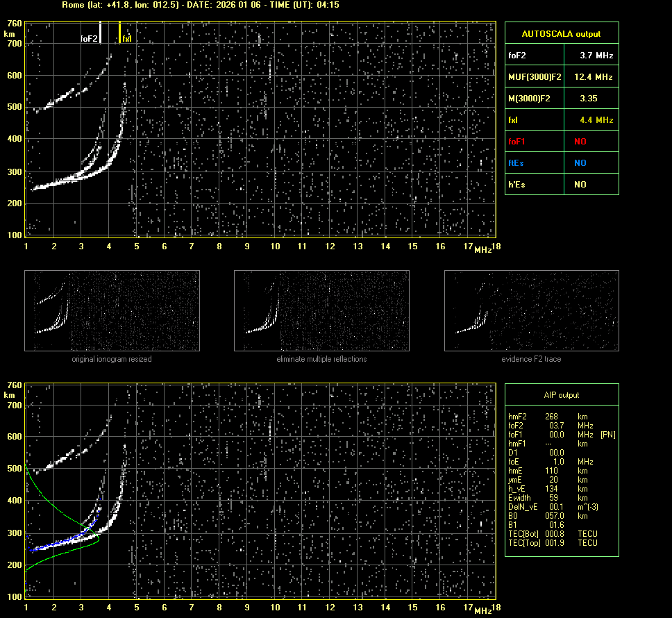Image resolution: width=672 pixels, height=618 pixels.
Task: Click the red foF1 label
Action: tap(517, 142)
